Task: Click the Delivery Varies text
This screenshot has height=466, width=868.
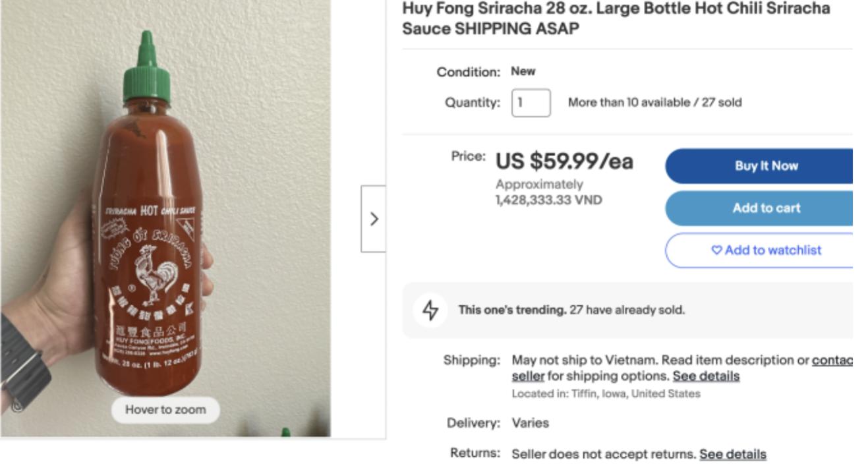Action: 530,422
